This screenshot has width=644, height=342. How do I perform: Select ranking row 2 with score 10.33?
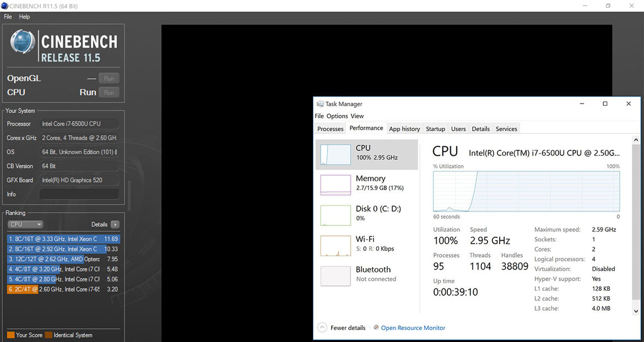pyautogui.click(x=63, y=249)
